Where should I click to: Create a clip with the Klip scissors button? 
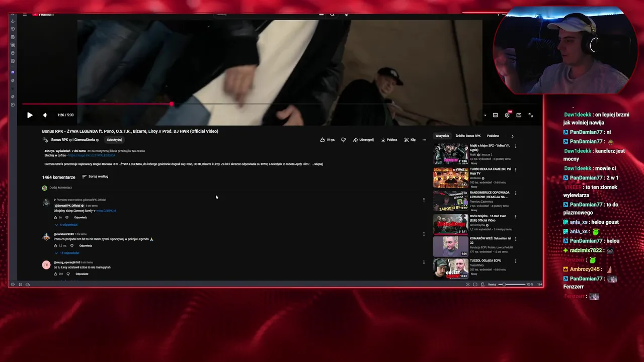point(410,140)
